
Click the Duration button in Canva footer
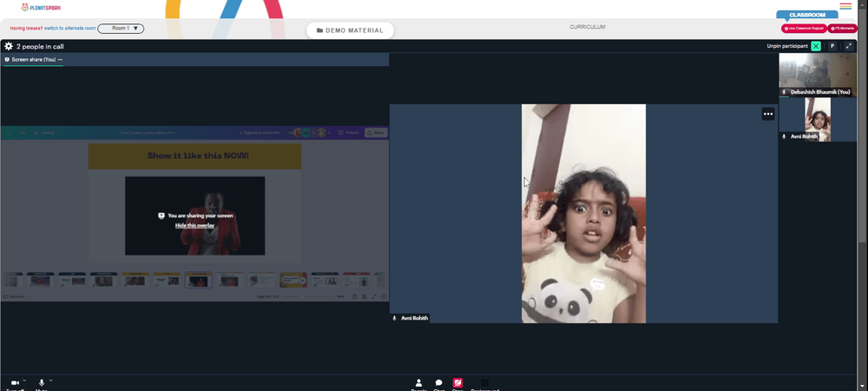[x=15, y=297]
